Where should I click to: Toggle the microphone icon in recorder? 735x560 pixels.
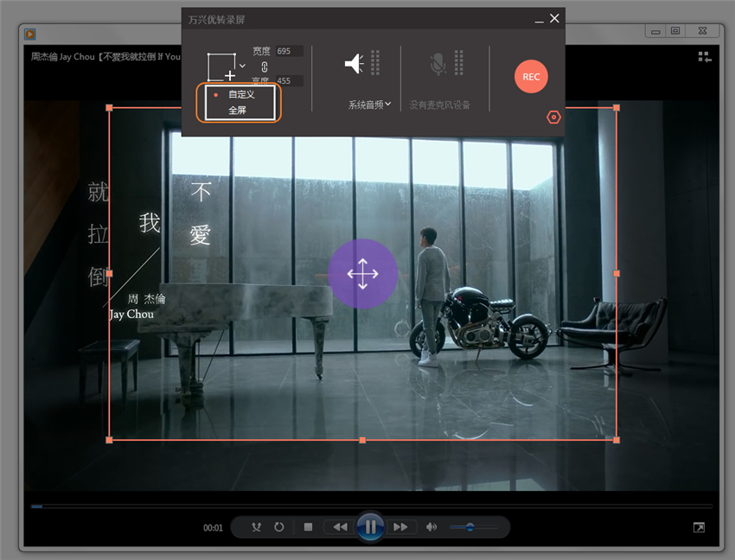(x=438, y=64)
